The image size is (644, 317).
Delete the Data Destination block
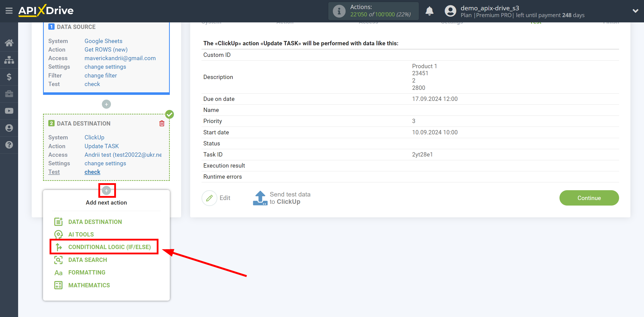pos(162,124)
